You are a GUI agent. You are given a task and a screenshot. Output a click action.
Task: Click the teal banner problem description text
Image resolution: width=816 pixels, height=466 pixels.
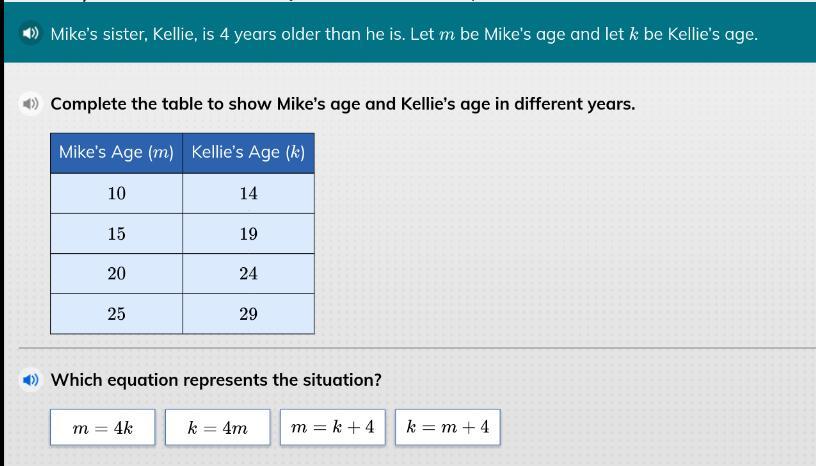(404, 34)
